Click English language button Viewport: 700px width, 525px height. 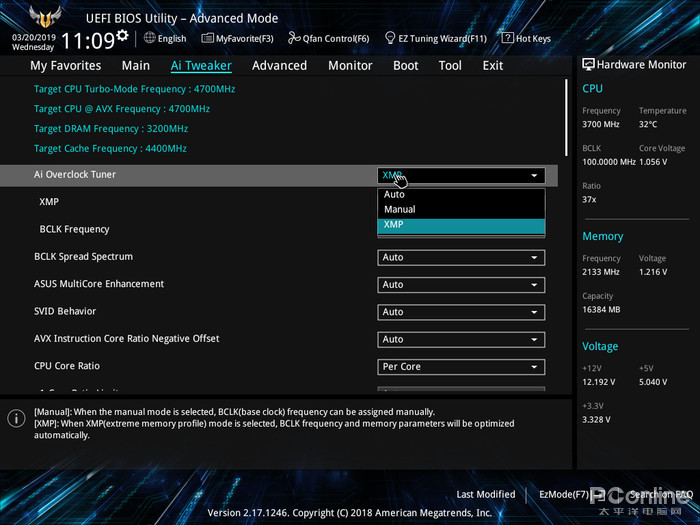click(x=165, y=38)
